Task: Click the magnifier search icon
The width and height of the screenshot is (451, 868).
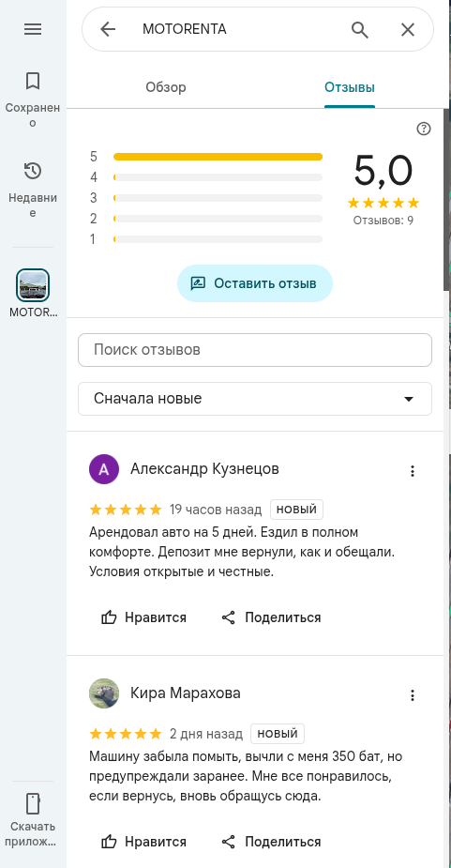Action: point(360,29)
